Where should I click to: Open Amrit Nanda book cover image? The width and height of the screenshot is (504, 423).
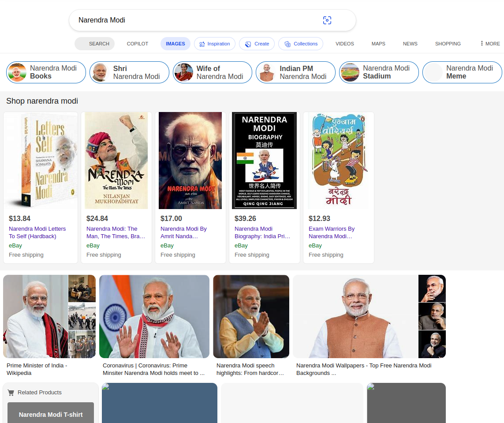190,161
